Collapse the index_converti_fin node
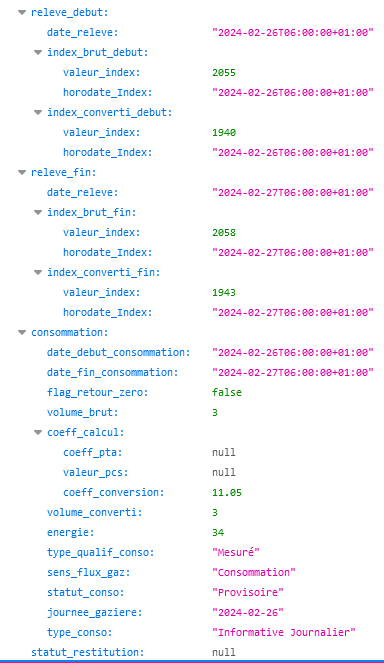The image size is (384, 663). click(x=38, y=272)
